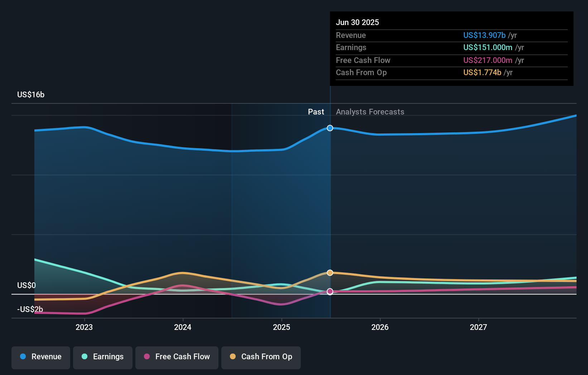Click the teal Earnings legend dot

click(x=85, y=356)
